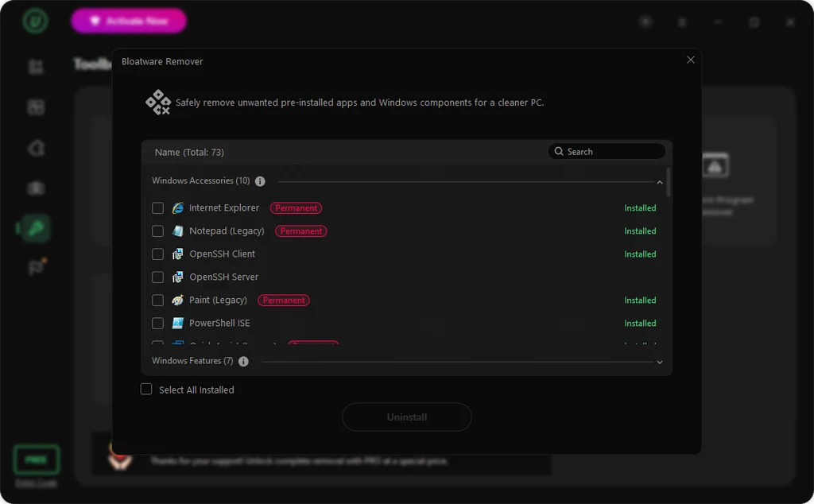Click the Paint (Legacy) icon
This screenshot has width=814, height=504.
177,300
